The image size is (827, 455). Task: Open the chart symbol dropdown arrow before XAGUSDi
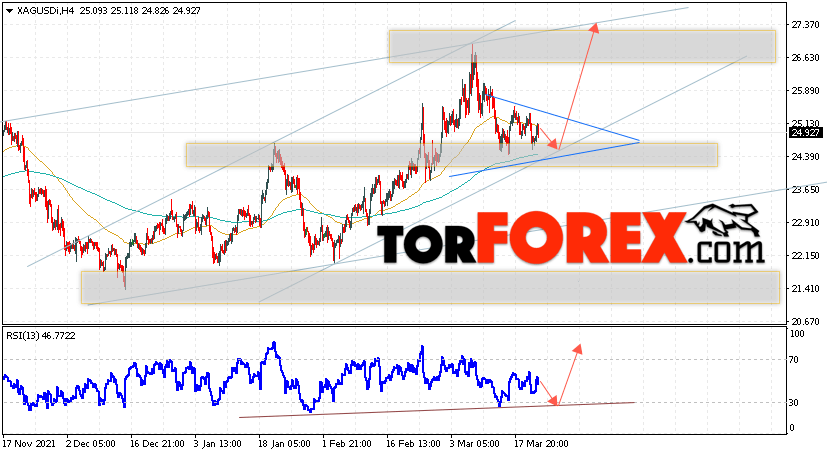[9, 11]
